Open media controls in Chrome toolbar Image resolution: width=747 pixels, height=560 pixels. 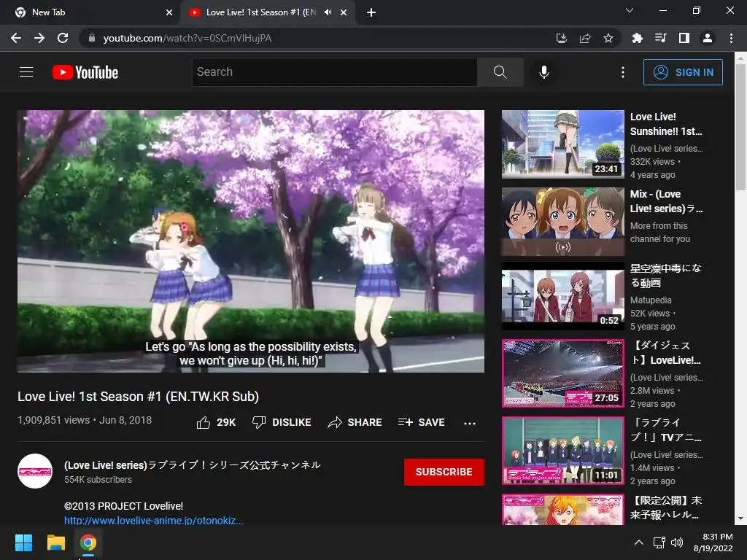click(x=660, y=38)
